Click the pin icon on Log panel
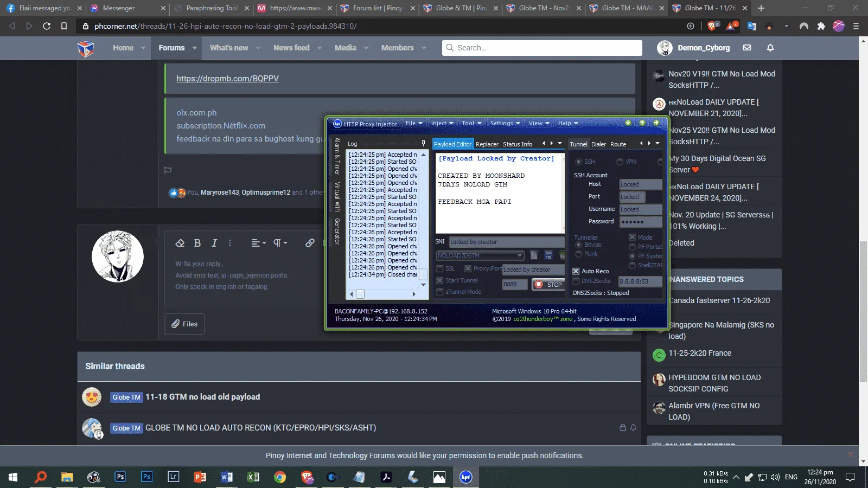 [x=423, y=144]
